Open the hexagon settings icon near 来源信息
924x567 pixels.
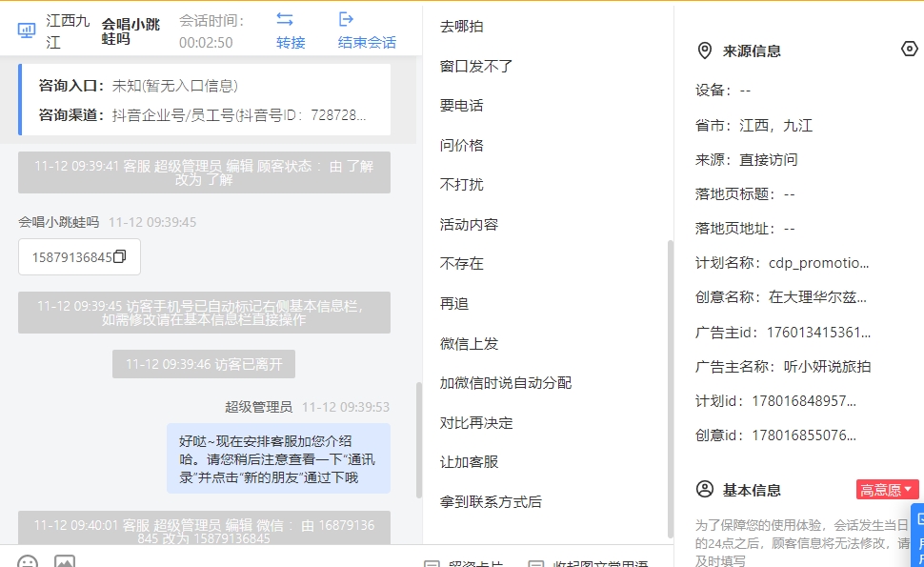[x=910, y=49]
